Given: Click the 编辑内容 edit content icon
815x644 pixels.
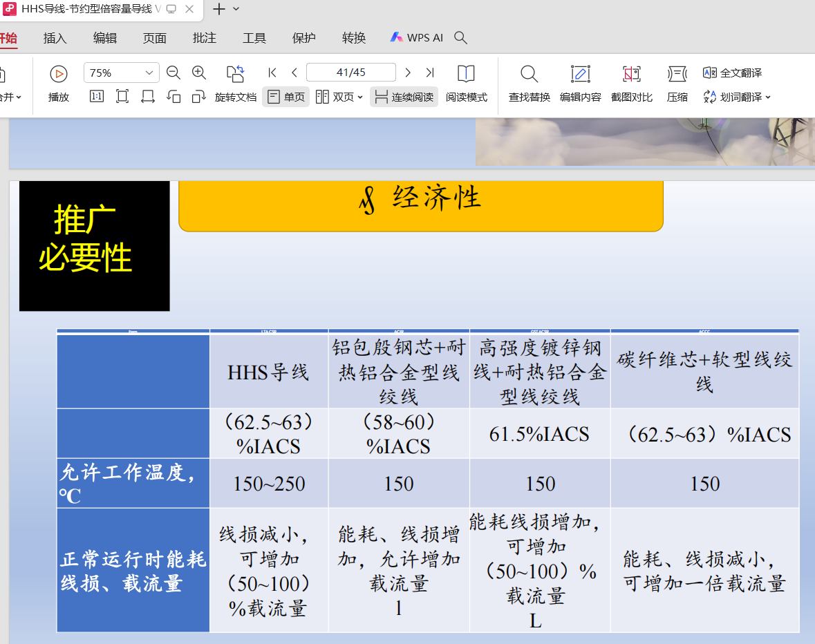Looking at the screenshot, I should pos(580,74).
